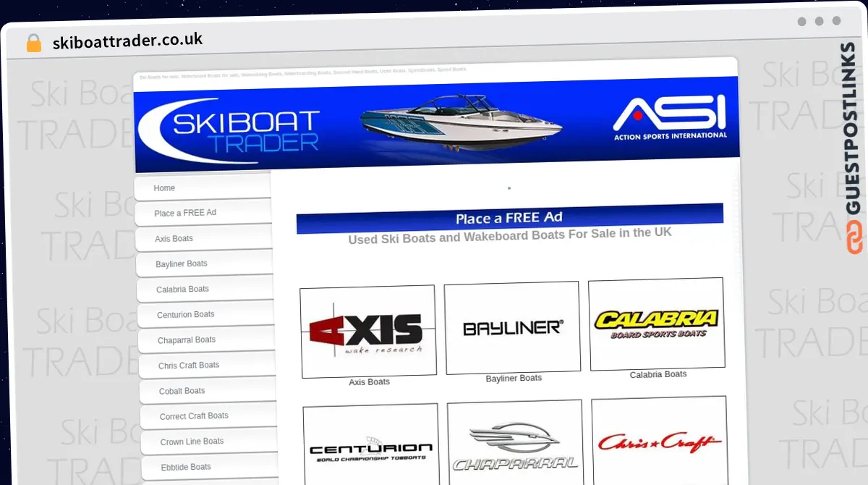Select Centurion Boats in the sidebar

(206, 314)
